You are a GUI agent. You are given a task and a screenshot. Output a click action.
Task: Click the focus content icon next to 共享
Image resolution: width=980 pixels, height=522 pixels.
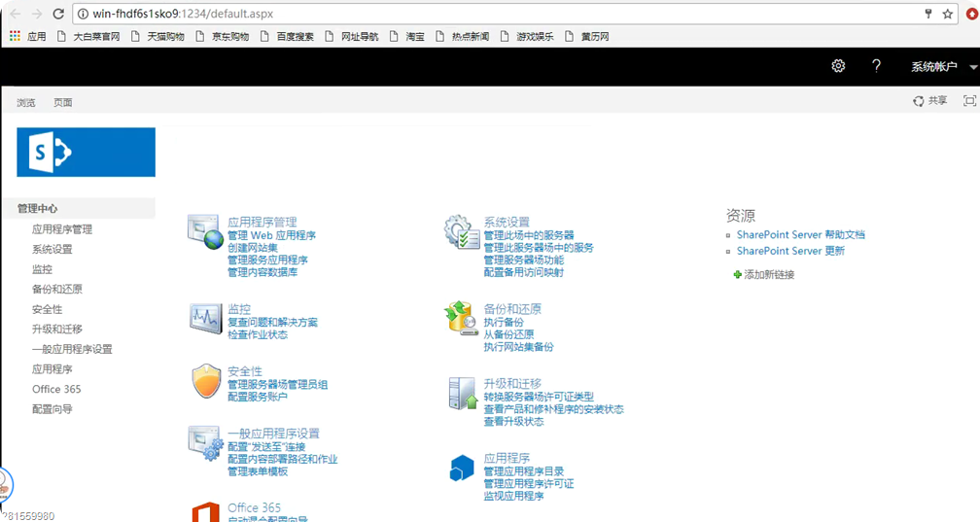pos(969,101)
